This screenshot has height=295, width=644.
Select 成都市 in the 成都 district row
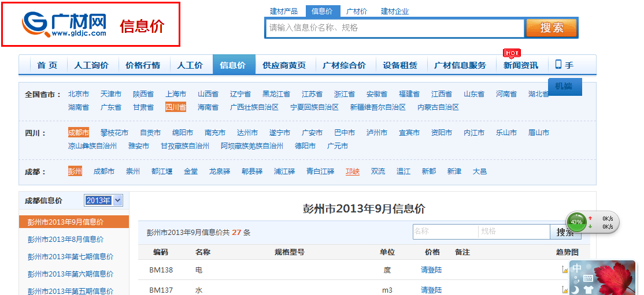tap(104, 171)
